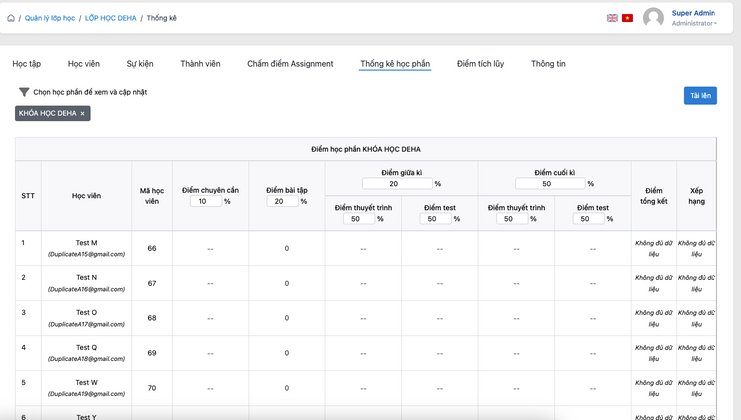Click the filter funnel icon
The image size is (741, 420).
(x=24, y=92)
